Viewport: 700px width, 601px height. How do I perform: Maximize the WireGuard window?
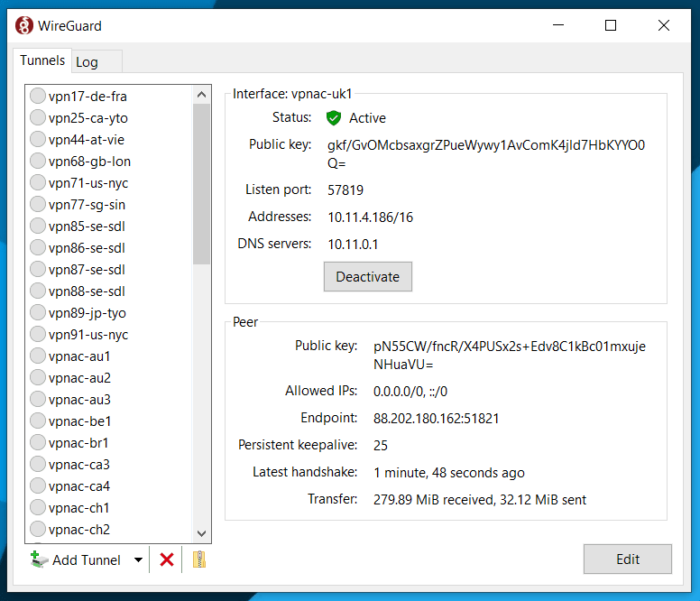tap(611, 25)
